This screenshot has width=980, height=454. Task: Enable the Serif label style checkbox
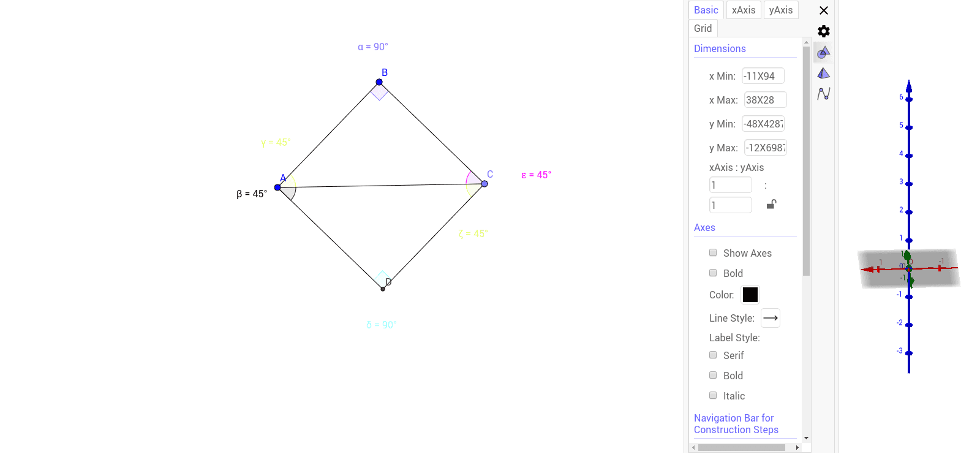click(713, 355)
